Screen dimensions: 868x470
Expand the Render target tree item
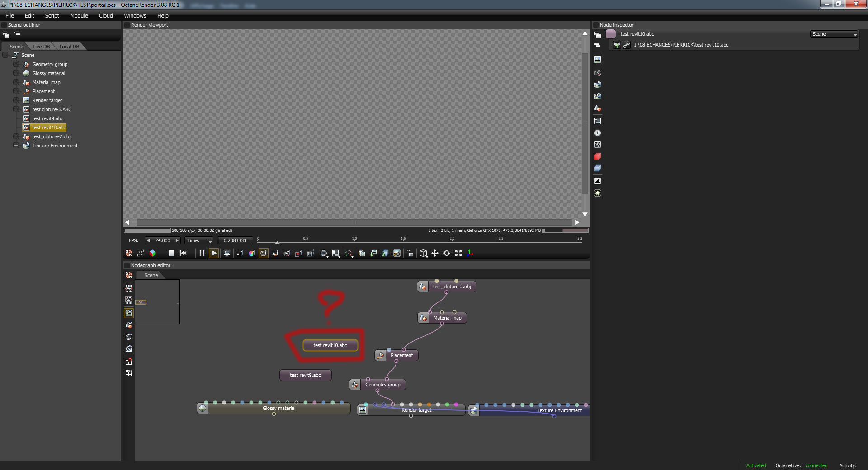(16, 100)
